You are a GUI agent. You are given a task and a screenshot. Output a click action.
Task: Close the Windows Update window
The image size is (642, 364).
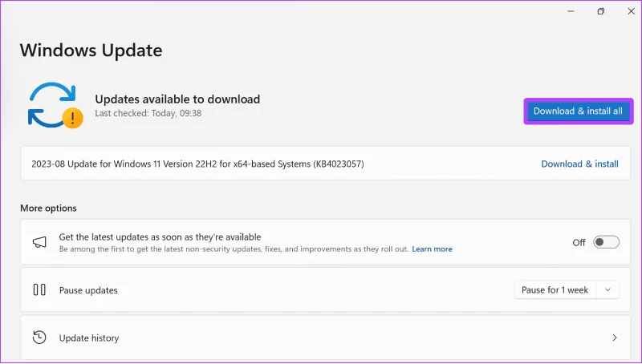pyautogui.click(x=631, y=11)
